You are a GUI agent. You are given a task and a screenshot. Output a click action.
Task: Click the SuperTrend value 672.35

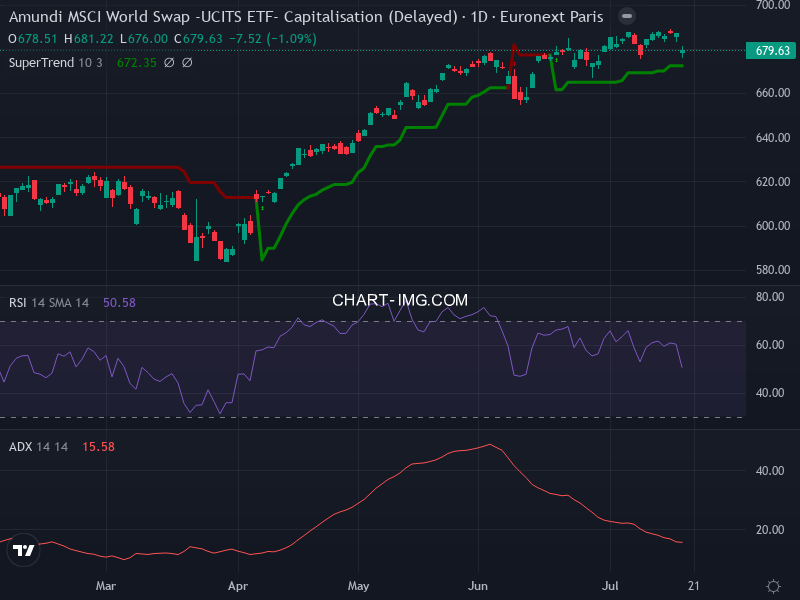point(137,63)
